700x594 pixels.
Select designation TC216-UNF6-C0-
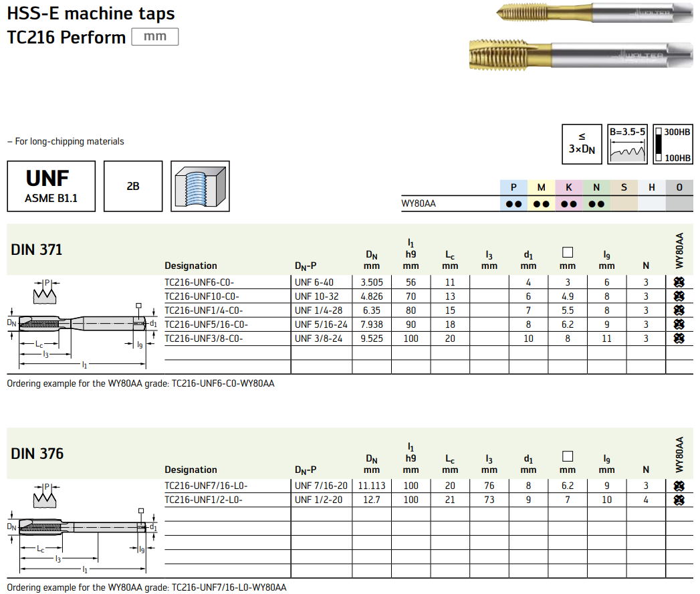coord(199,282)
